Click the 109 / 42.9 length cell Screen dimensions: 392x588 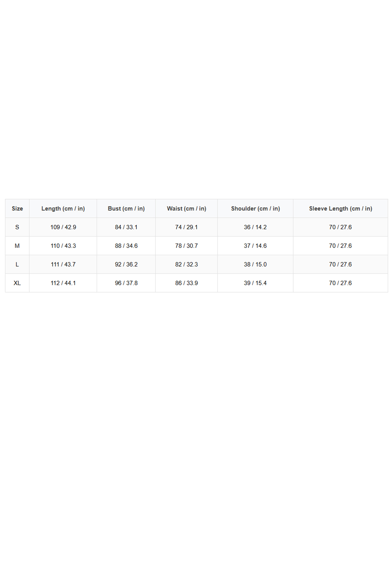pyautogui.click(x=63, y=227)
